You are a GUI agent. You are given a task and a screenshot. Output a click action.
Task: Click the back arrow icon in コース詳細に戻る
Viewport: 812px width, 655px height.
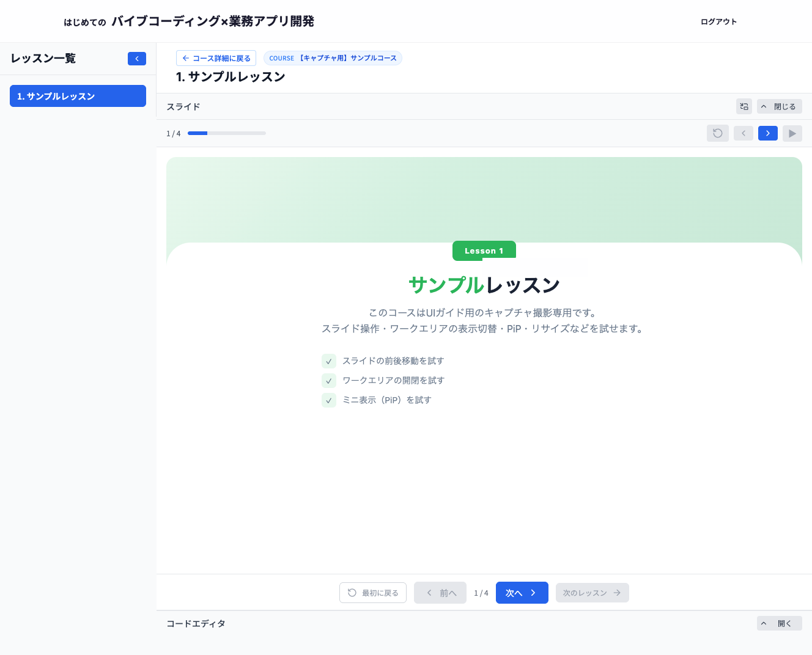point(185,57)
